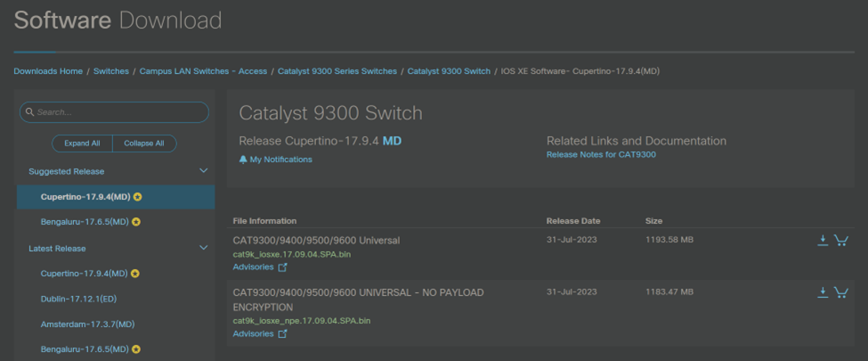Download the cat9k_iosxe_npe.17.09.04.SPA.bin file

(823, 292)
